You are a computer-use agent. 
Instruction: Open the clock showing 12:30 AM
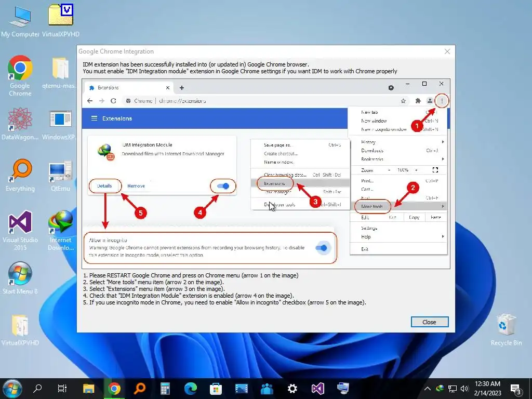(x=487, y=388)
